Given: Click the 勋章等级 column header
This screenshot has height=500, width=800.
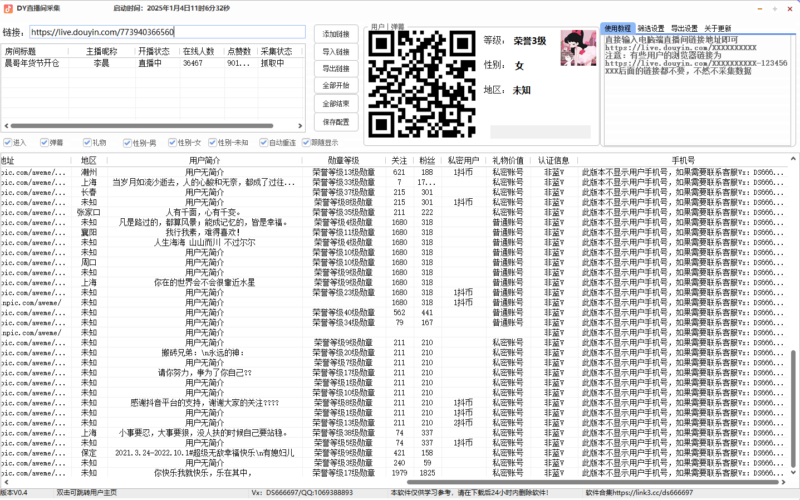Looking at the screenshot, I should tap(343, 160).
